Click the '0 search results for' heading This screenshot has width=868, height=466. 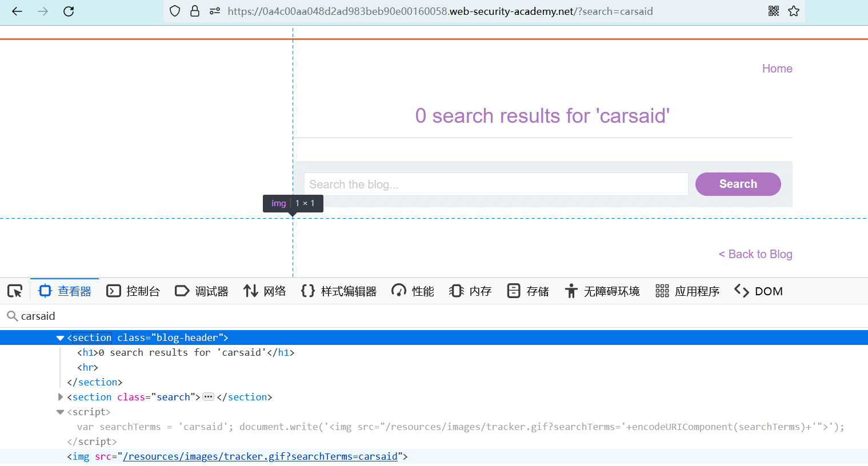click(542, 116)
